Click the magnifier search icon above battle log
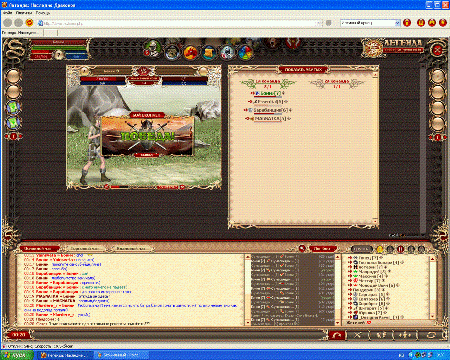The height and width of the screenshot is (360, 450). coord(302,249)
